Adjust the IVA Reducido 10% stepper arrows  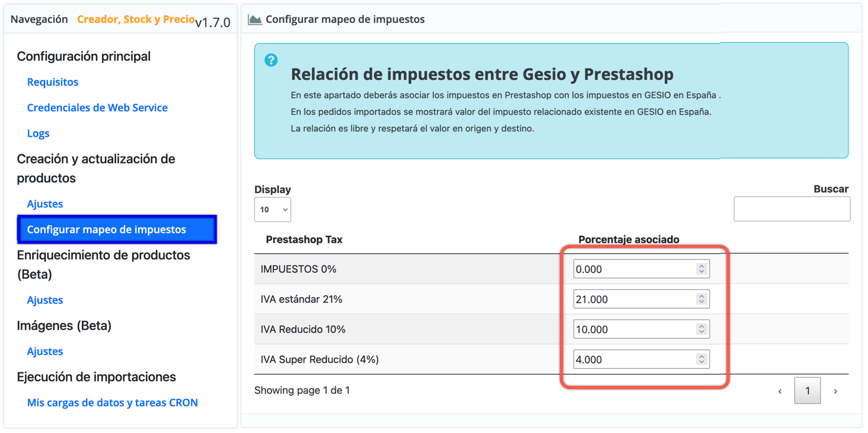tap(701, 329)
